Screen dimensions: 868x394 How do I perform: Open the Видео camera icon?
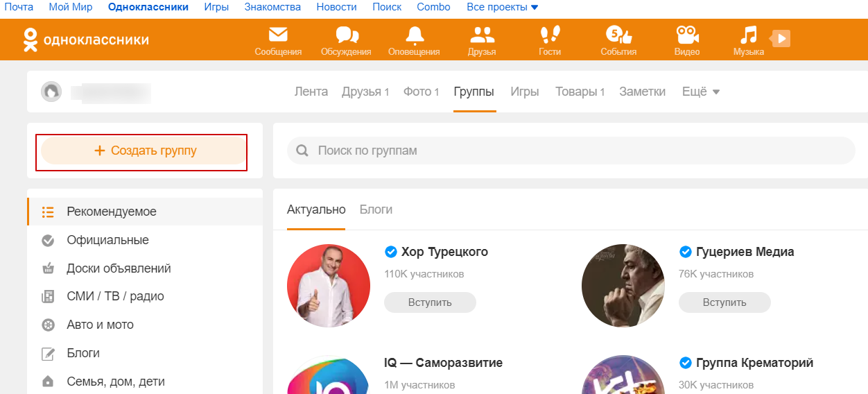[x=687, y=35]
